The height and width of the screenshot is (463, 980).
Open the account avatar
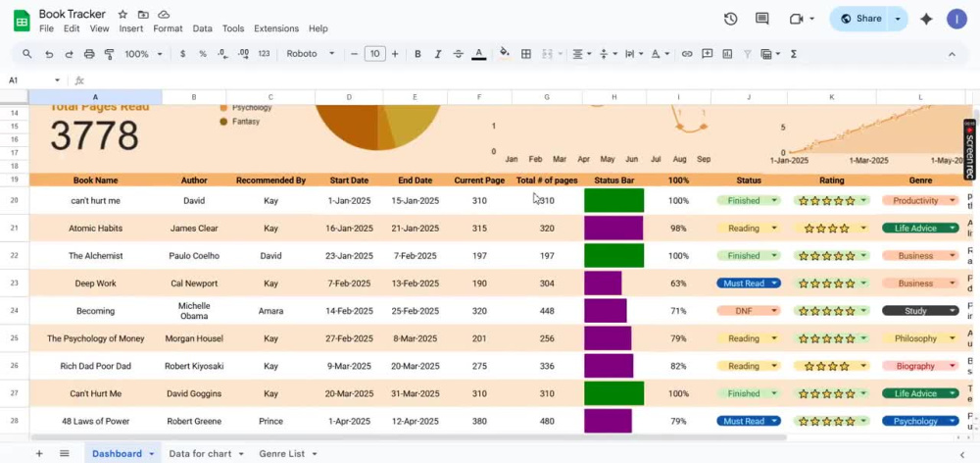(956, 19)
